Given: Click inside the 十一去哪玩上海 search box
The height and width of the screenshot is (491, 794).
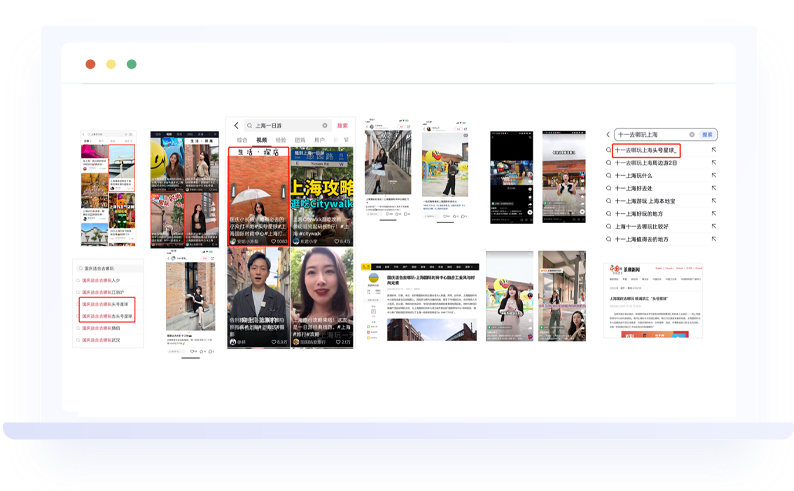Looking at the screenshot, I should pos(648,134).
